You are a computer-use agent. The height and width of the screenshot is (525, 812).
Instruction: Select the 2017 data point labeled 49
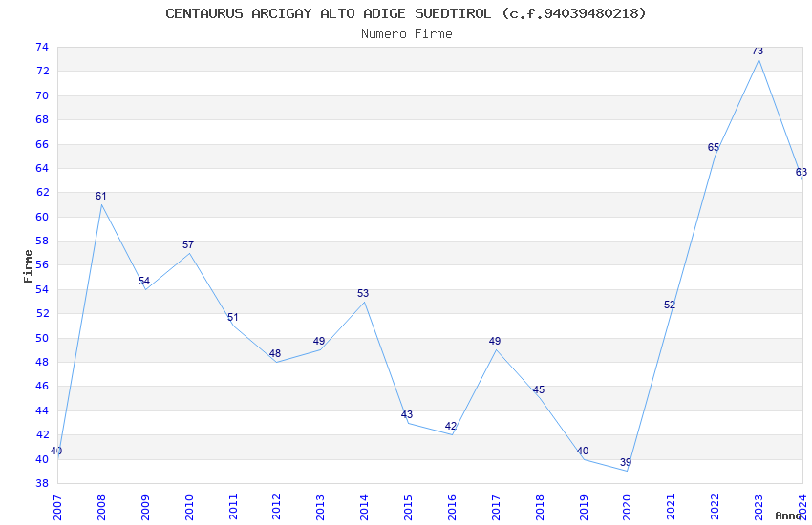pyautogui.click(x=495, y=341)
